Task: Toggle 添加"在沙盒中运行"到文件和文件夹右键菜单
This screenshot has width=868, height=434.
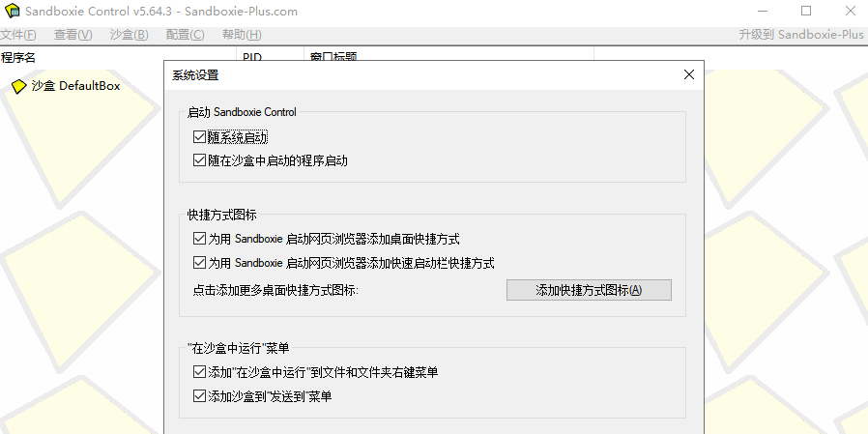Action: coord(200,372)
